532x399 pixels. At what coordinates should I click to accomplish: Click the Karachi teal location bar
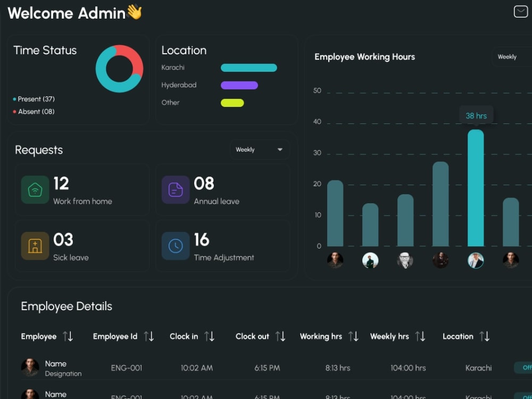coord(248,68)
